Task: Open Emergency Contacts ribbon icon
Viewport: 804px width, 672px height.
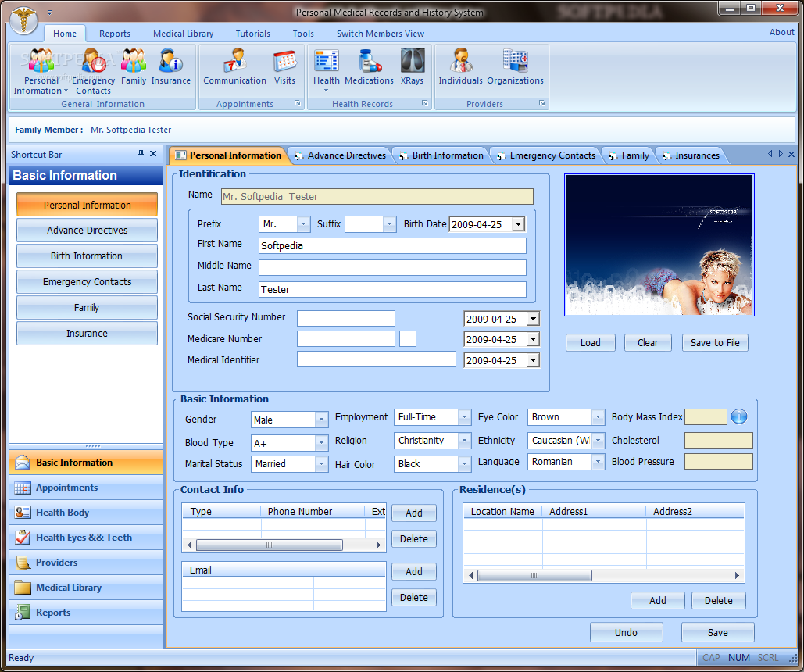Action: tap(93, 71)
